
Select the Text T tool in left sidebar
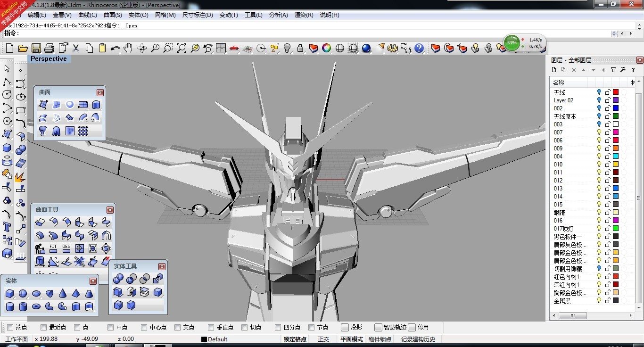click(7, 227)
